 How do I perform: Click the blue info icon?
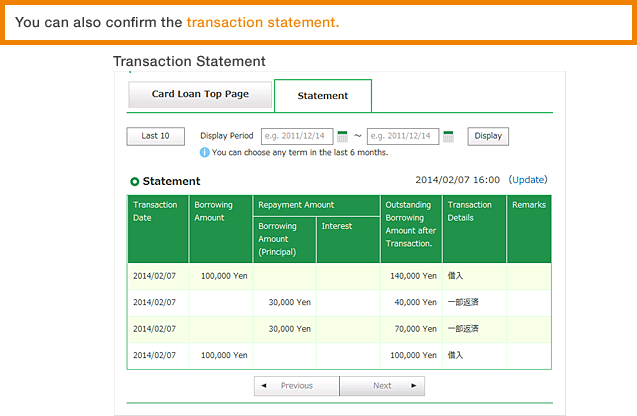[204, 152]
